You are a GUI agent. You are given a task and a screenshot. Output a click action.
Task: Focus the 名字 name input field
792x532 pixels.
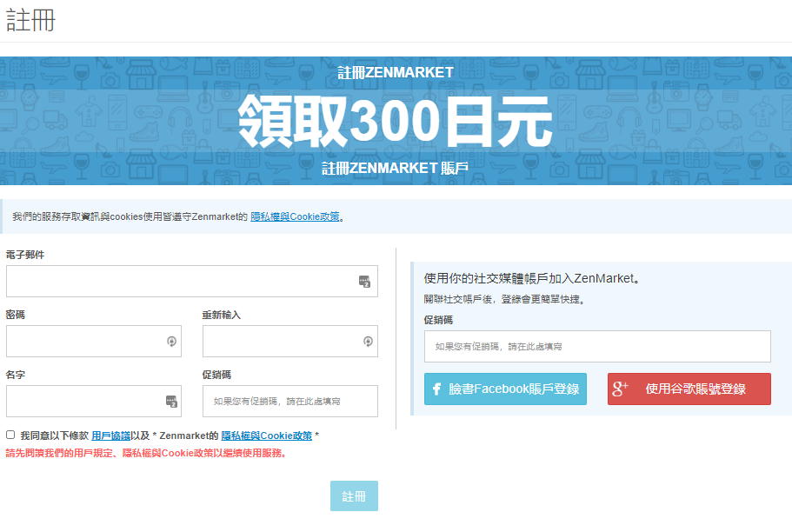point(93,402)
